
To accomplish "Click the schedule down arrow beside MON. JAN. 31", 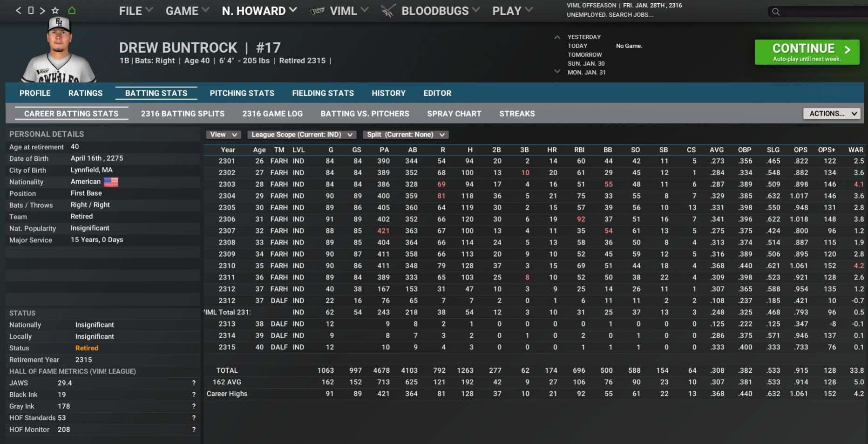I will [557, 71].
